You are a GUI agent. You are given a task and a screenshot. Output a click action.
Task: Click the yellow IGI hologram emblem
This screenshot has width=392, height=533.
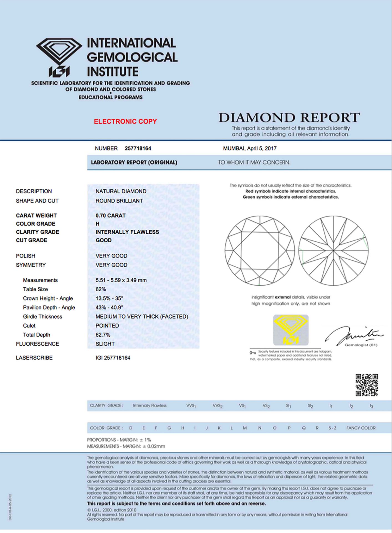pos(291,330)
